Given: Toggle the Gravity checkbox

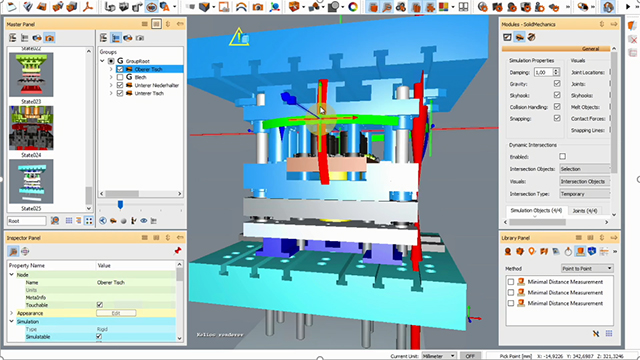Looking at the screenshot, I should (x=557, y=84).
